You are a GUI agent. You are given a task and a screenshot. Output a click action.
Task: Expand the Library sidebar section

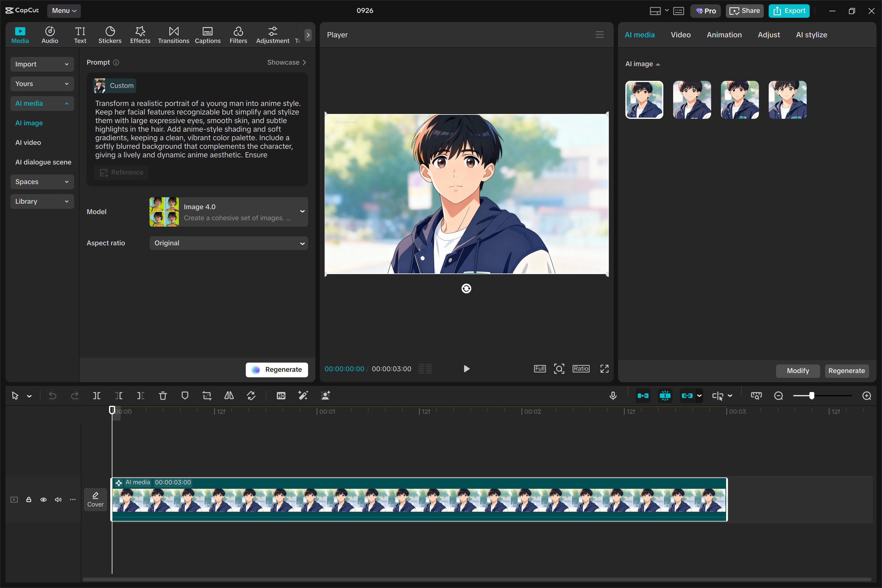(42, 202)
